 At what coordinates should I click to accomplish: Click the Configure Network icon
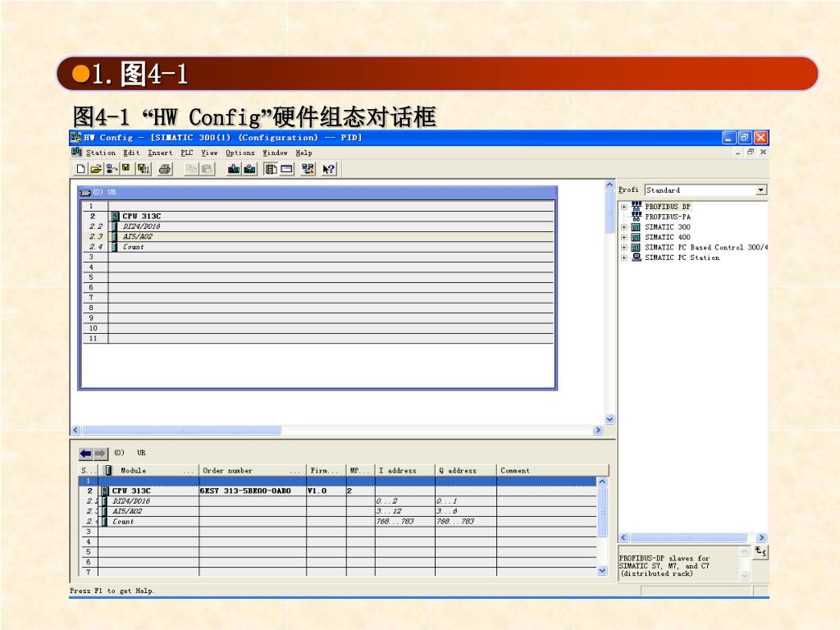(308, 169)
